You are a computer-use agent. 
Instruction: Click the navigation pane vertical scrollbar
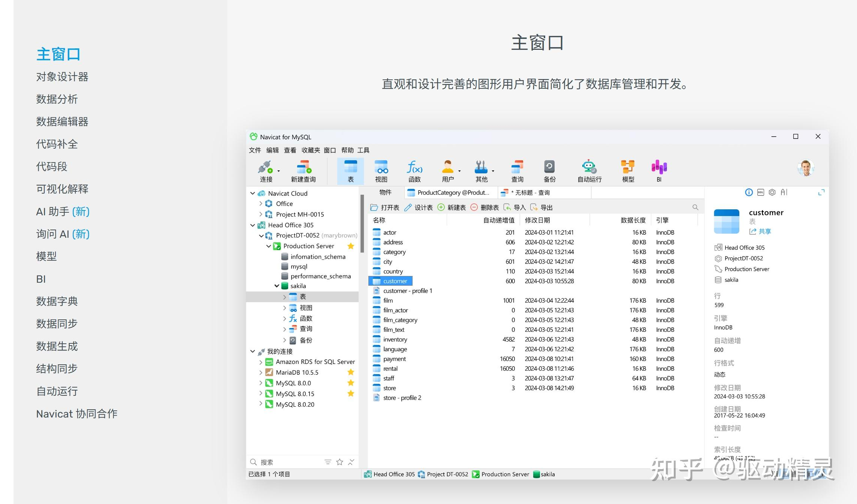362,224
